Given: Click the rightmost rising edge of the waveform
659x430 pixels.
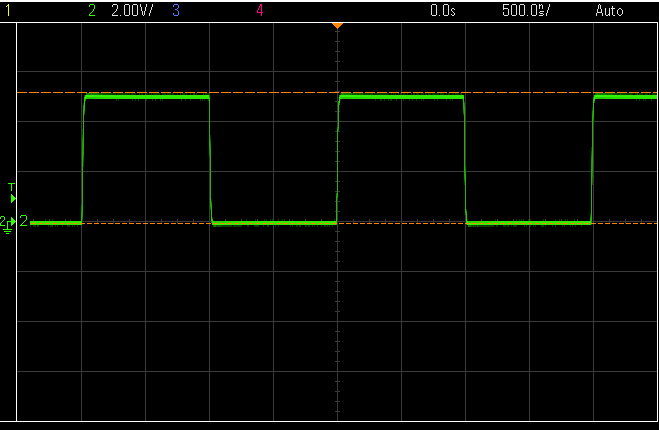Looking at the screenshot, I should pyautogui.click(x=593, y=160).
